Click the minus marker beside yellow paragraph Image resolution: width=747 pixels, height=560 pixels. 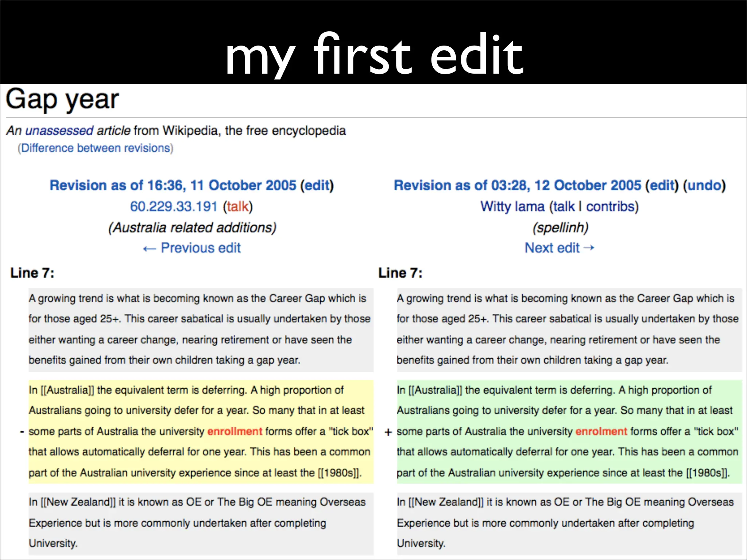(x=22, y=432)
